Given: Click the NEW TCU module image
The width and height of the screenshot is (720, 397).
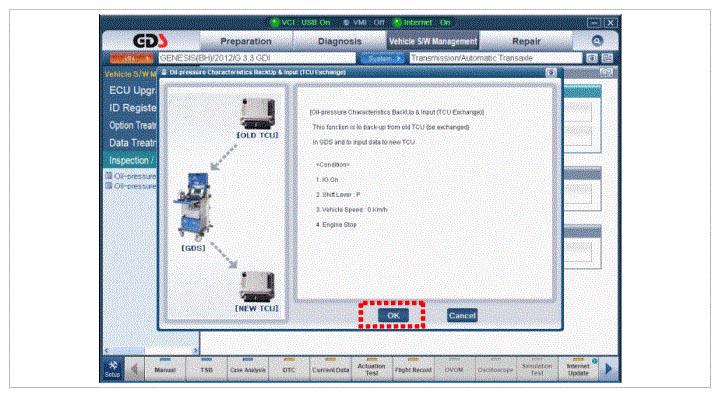Looking at the screenshot, I should coord(258,286).
